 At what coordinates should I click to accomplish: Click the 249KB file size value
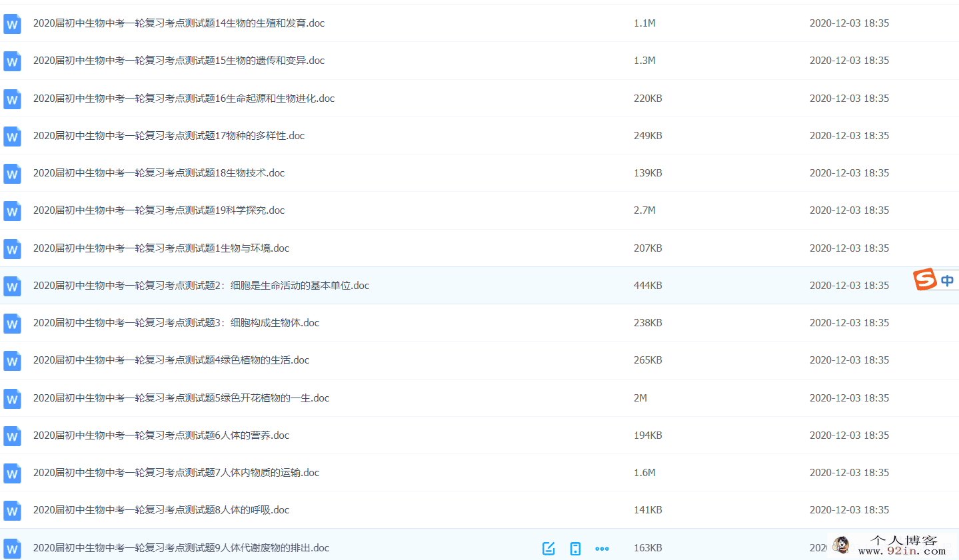coord(648,135)
